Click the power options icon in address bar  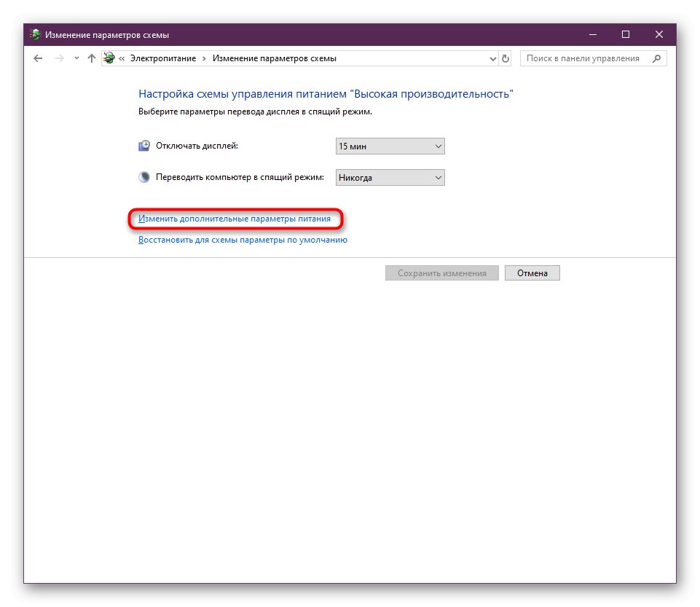109,58
